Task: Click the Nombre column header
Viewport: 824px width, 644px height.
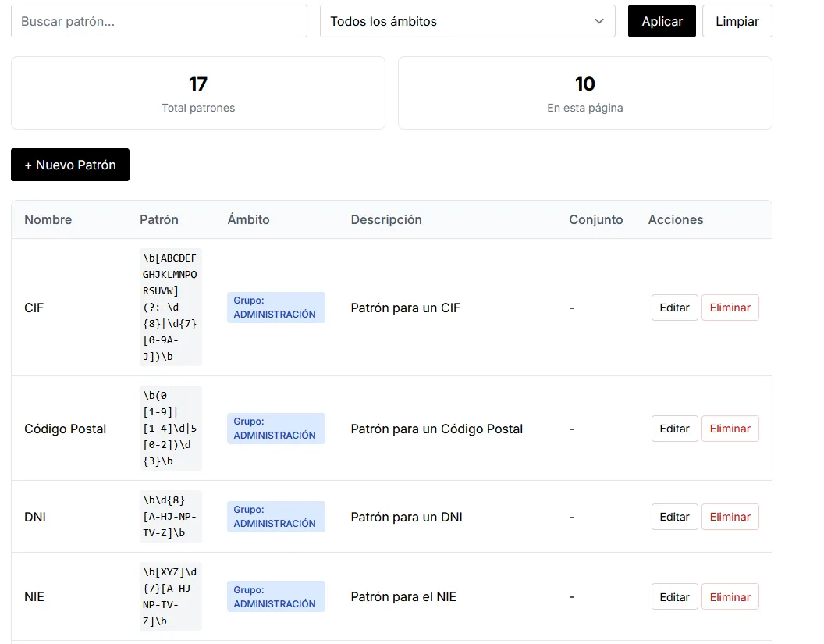Action: [x=48, y=220]
